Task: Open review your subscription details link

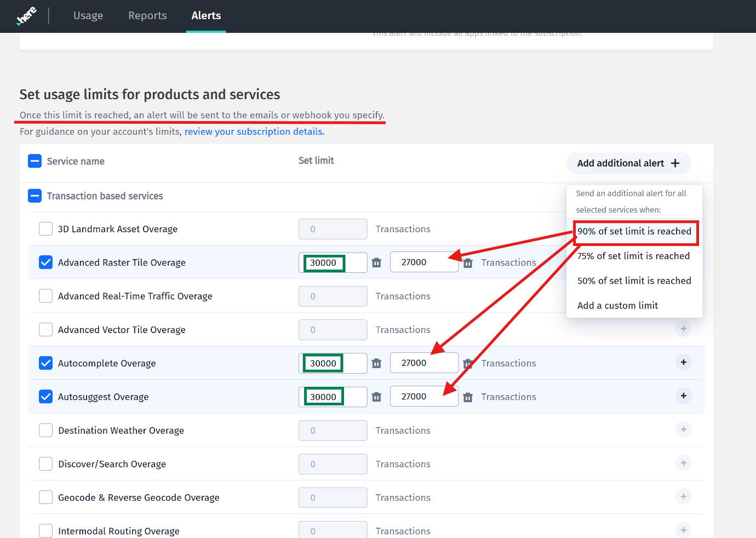Action: [x=255, y=131]
